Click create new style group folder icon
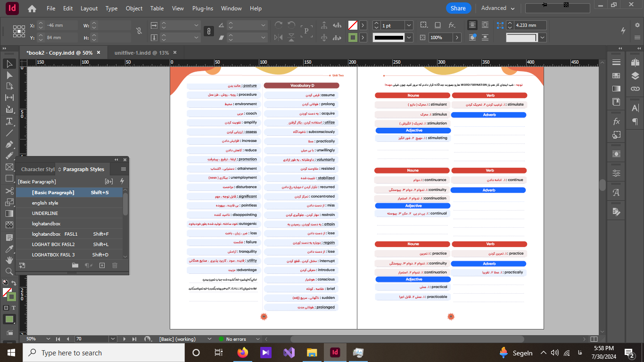The height and width of the screenshot is (362, 644). coord(75,265)
